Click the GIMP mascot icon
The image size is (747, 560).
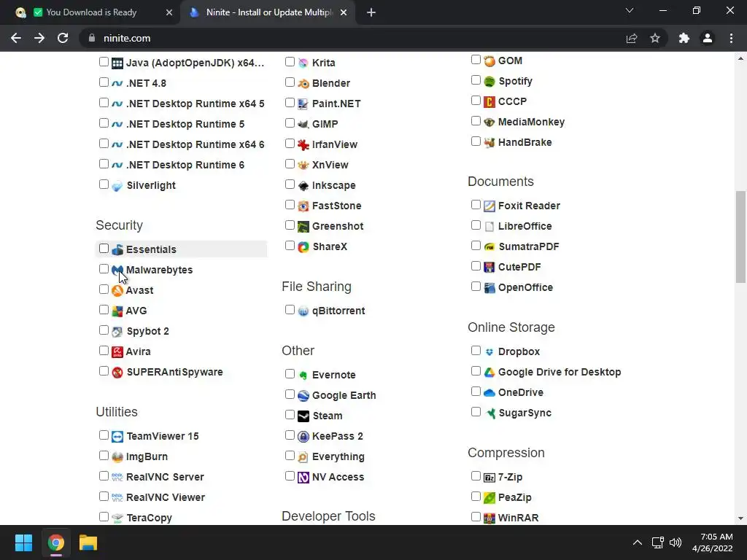click(303, 124)
